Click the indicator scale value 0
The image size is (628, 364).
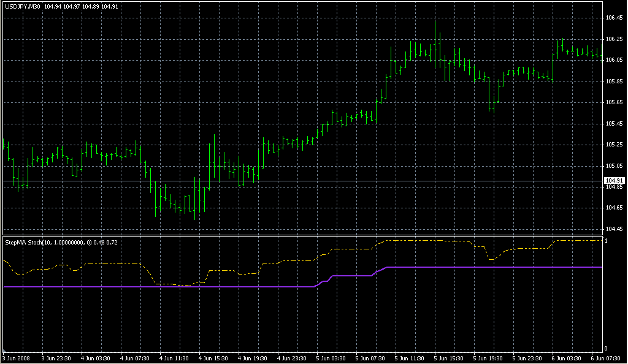coord(607,349)
